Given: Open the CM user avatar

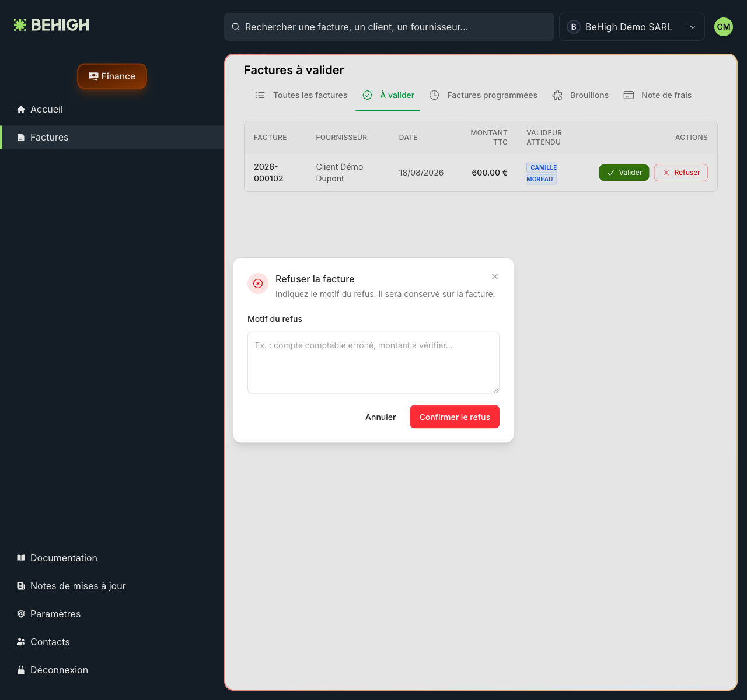Looking at the screenshot, I should 724,27.
